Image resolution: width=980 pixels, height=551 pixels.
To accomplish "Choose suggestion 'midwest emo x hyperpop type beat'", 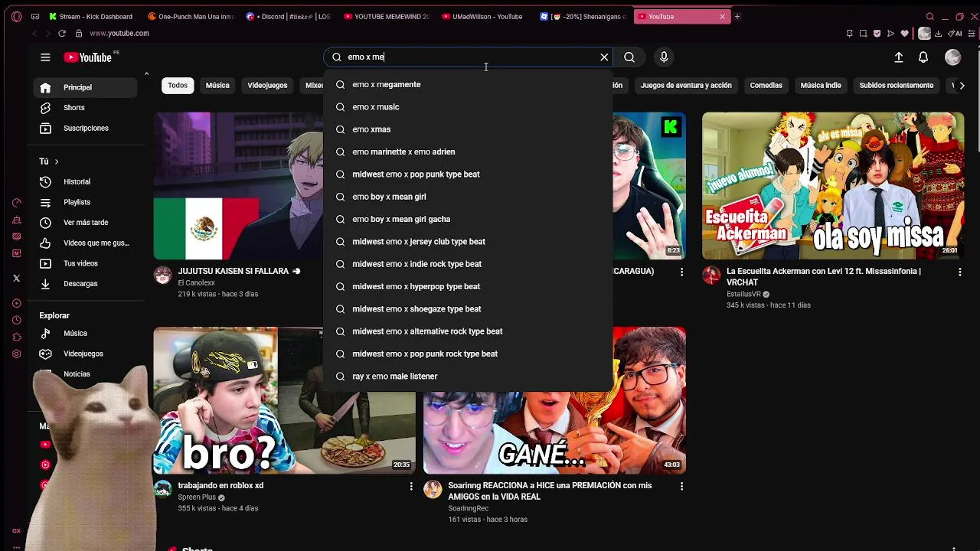I will click(x=469, y=286).
